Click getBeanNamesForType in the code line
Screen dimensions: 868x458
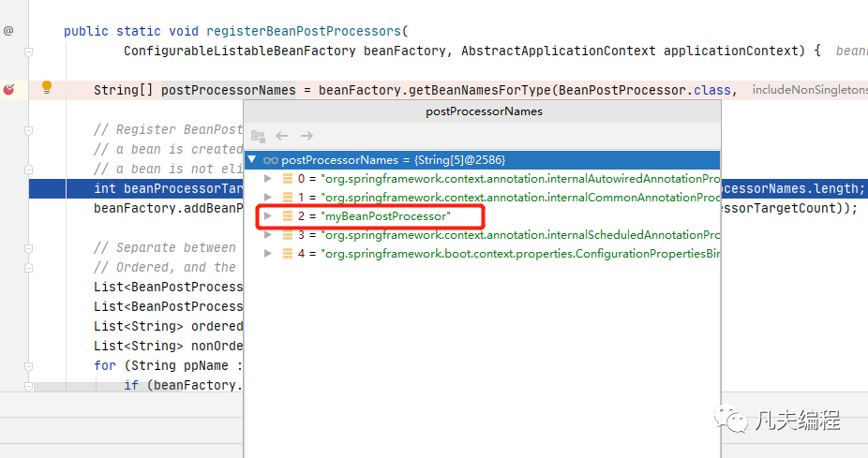(x=481, y=90)
